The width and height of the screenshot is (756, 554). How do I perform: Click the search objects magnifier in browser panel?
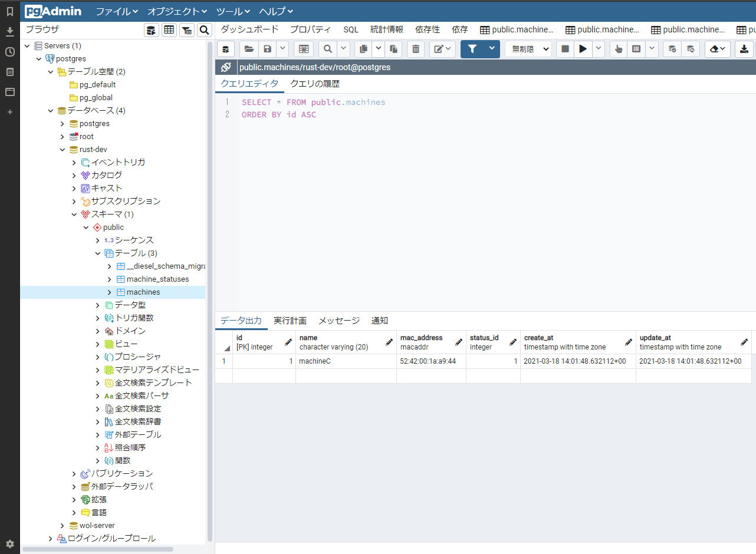(x=205, y=30)
